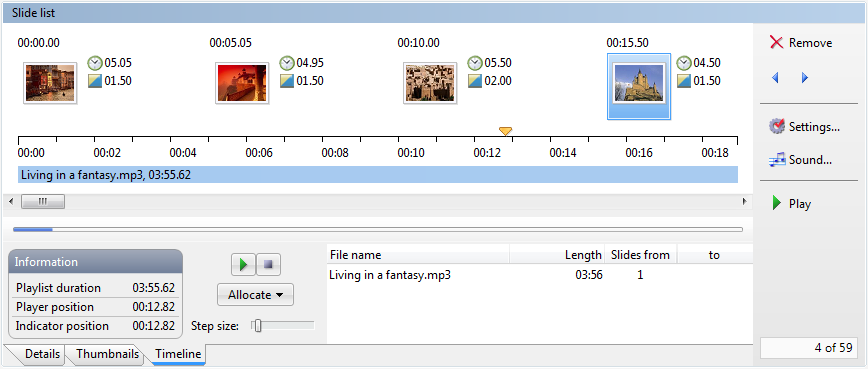This screenshot has height=369, width=868.
Task: Click the red X Remove icon
Action: pyautogui.click(x=777, y=43)
